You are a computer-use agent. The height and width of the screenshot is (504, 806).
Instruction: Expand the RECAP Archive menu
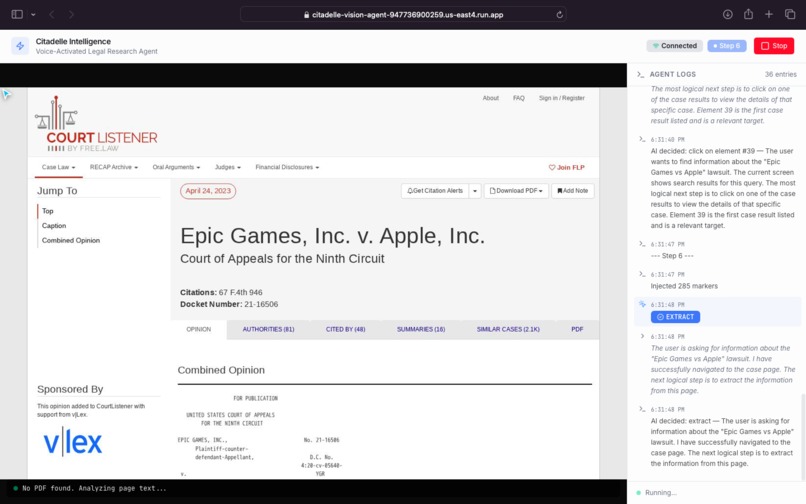tap(114, 167)
